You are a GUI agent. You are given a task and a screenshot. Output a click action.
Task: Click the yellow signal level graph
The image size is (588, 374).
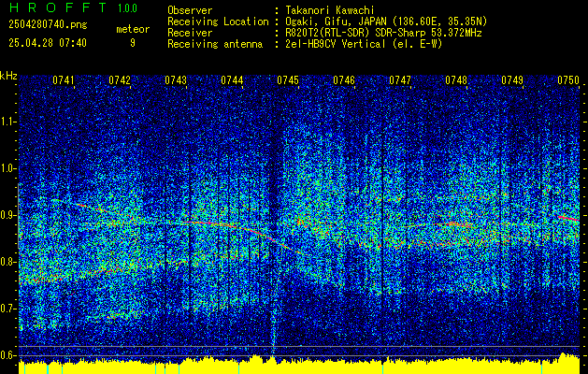coord(299,365)
